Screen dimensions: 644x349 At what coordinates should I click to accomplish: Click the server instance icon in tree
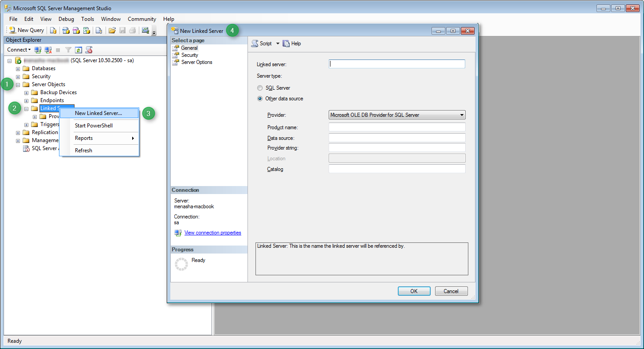(18, 60)
